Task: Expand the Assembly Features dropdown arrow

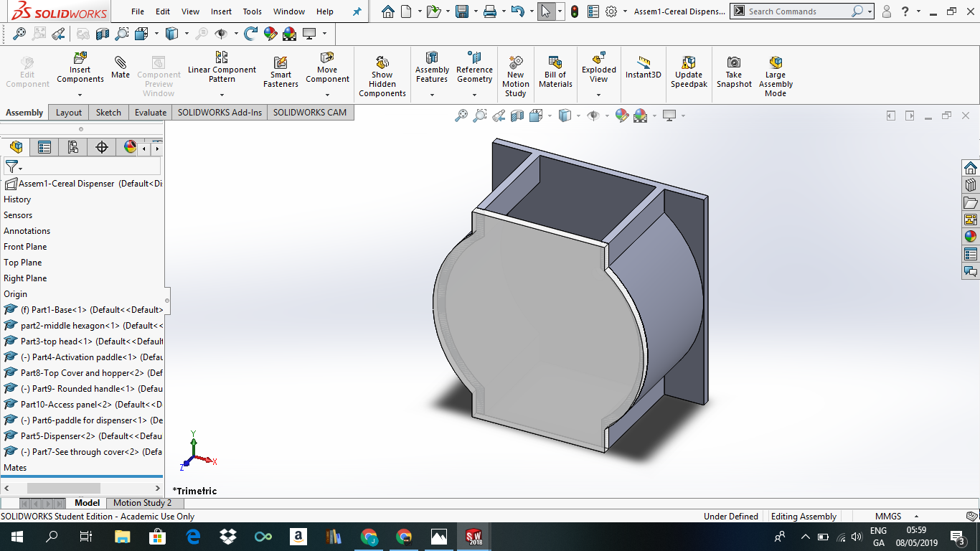Action: 432,95
